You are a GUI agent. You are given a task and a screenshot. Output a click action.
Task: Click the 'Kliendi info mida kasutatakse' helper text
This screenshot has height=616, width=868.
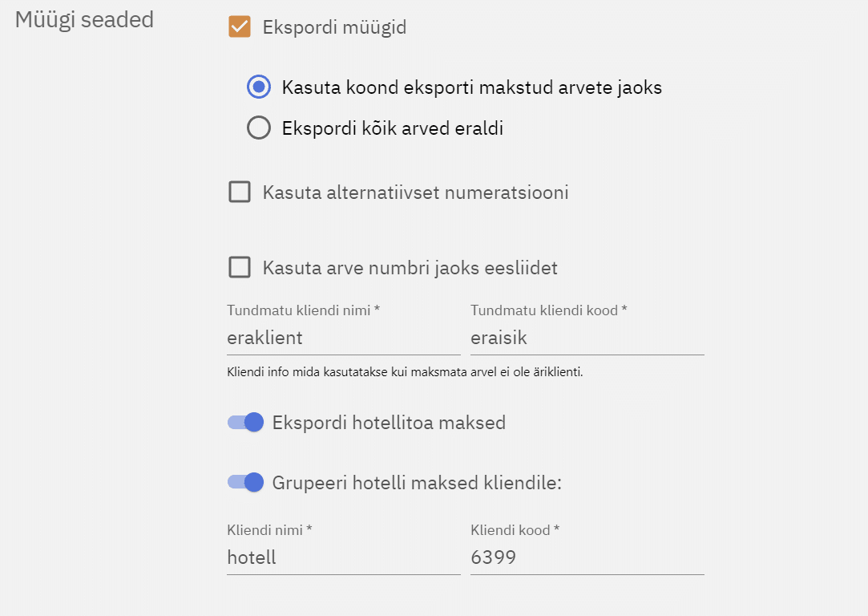coord(405,373)
